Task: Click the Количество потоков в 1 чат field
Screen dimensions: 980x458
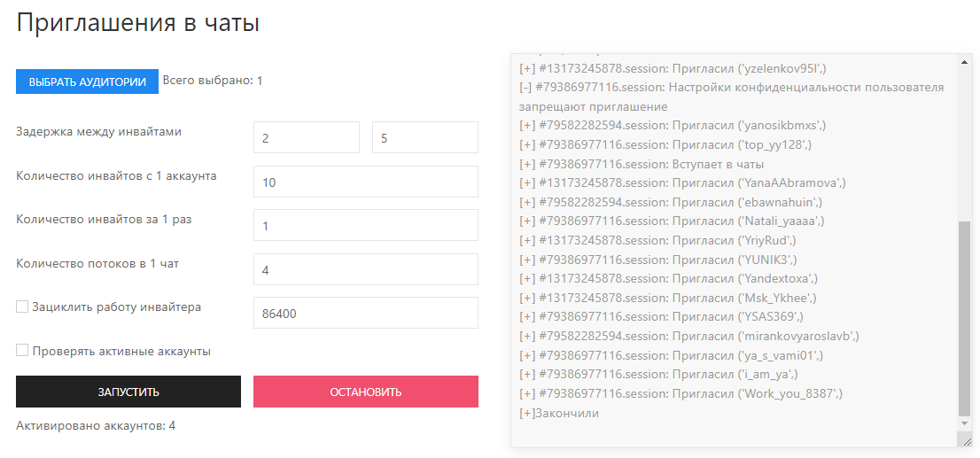Action: click(x=365, y=269)
